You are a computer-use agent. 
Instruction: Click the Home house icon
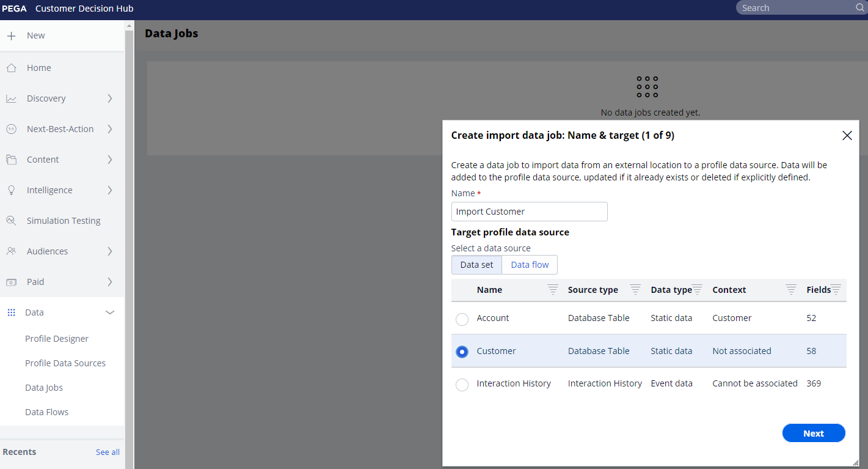coord(11,68)
